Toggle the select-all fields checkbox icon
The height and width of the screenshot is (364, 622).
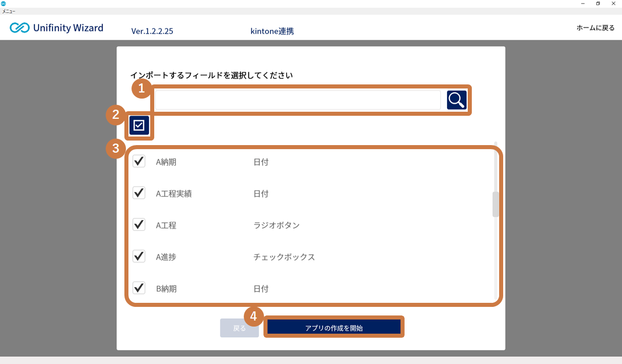(139, 125)
